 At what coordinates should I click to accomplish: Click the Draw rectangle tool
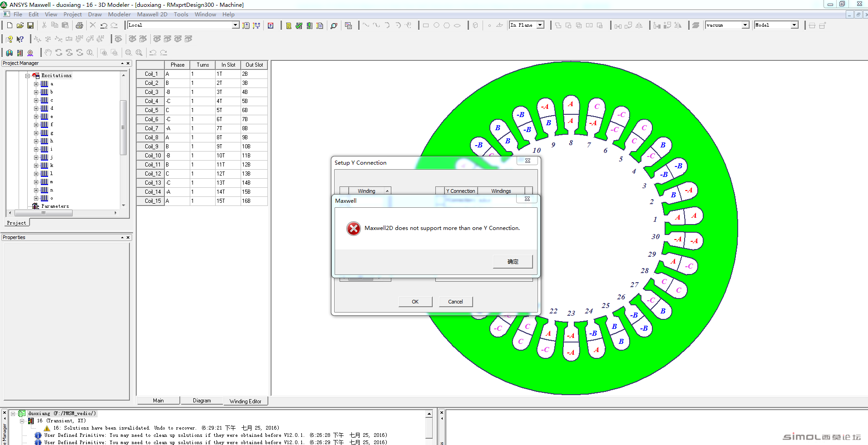(x=426, y=25)
